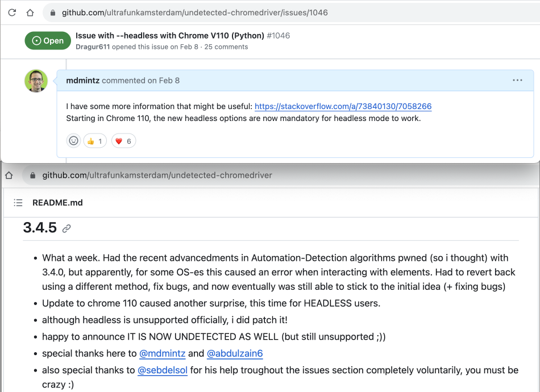Click the home icon in the lower browser
The width and height of the screenshot is (540, 392).
(x=9, y=176)
